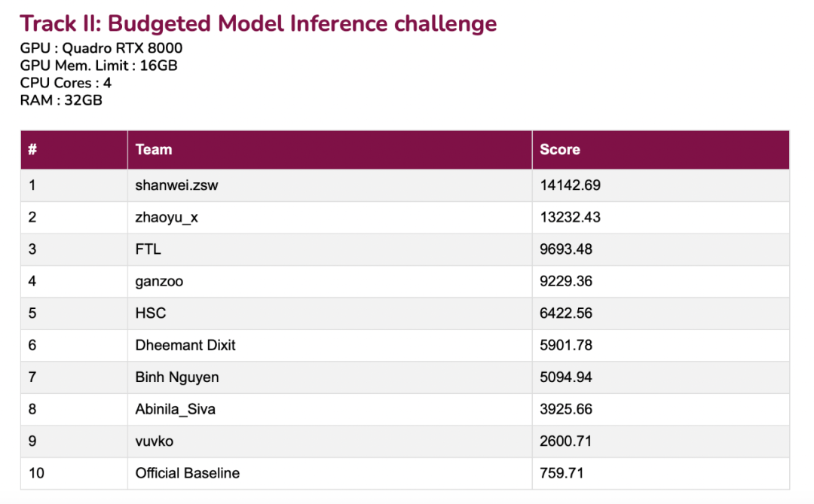Click the RAM : 32GB line

click(x=61, y=99)
